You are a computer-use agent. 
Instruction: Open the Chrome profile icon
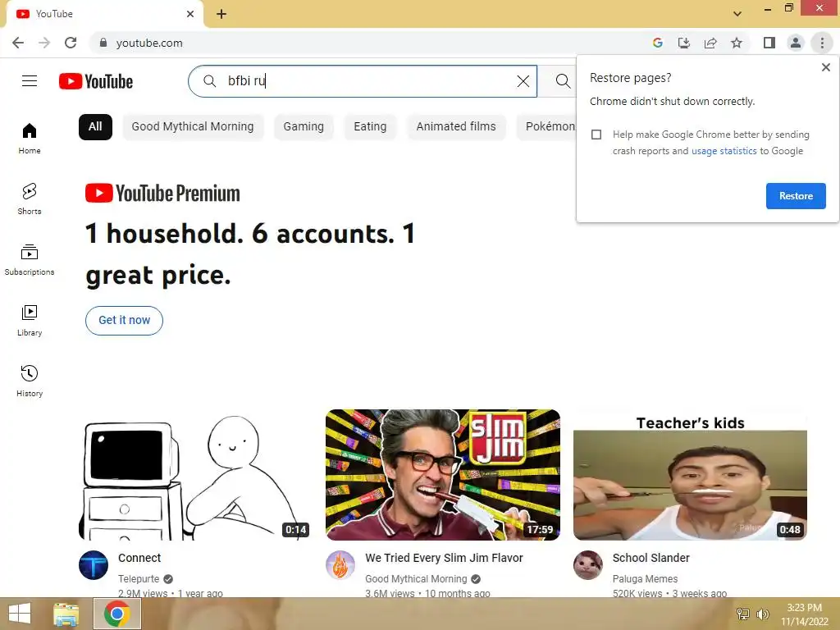[x=796, y=43]
